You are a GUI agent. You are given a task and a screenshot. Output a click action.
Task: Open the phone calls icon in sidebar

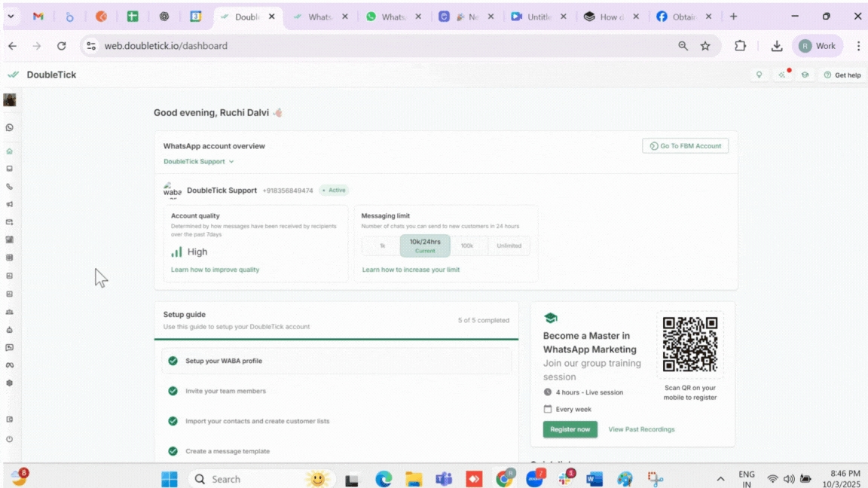pyautogui.click(x=9, y=187)
